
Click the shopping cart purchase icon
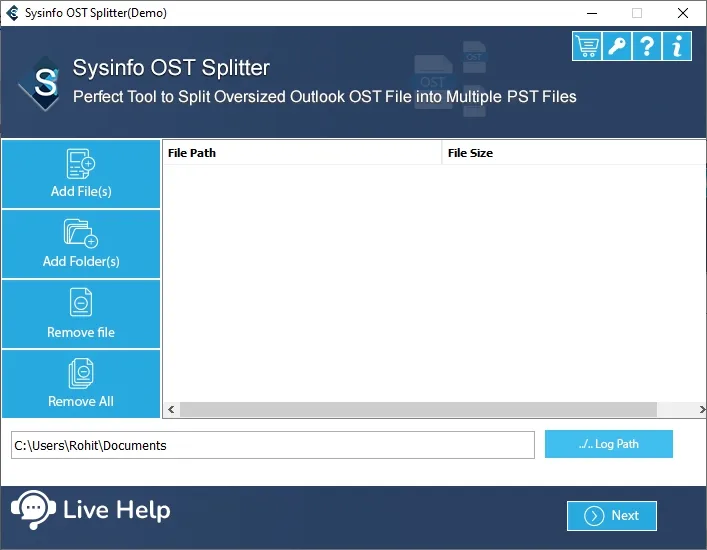[587, 46]
